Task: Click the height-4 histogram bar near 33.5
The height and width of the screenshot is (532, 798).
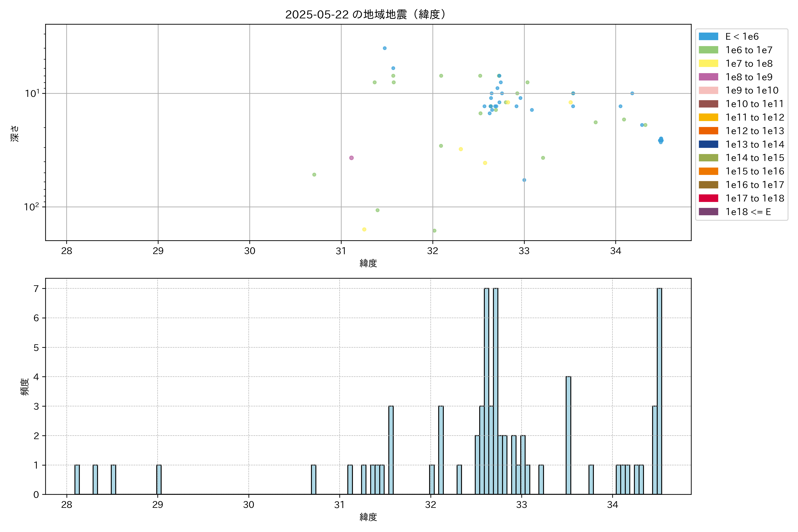Action: 568,435
